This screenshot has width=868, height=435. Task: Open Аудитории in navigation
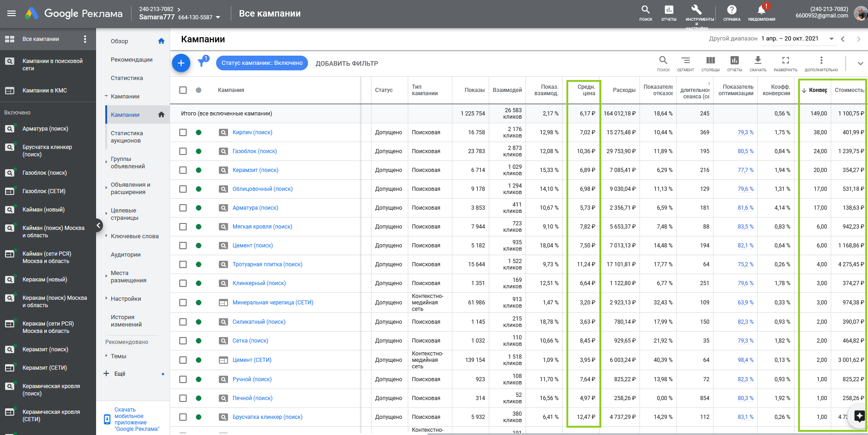(x=126, y=255)
